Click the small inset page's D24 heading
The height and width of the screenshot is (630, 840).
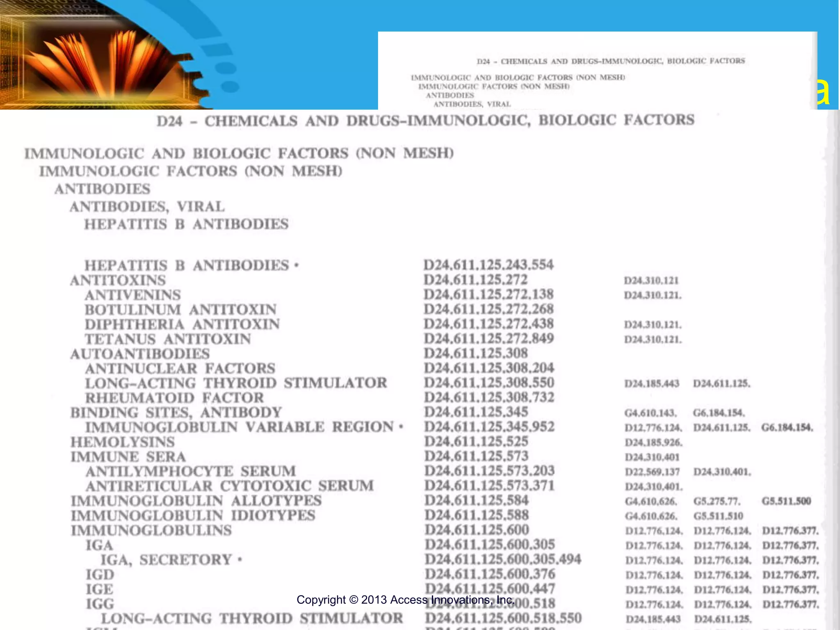[611, 62]
